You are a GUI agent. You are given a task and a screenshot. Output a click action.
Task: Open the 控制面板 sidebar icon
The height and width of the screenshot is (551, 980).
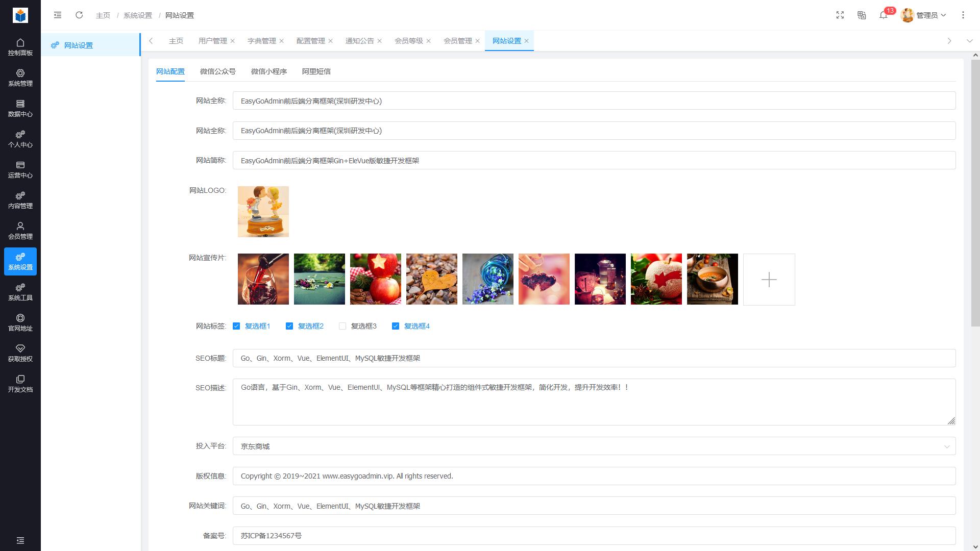tap(20, 46)
